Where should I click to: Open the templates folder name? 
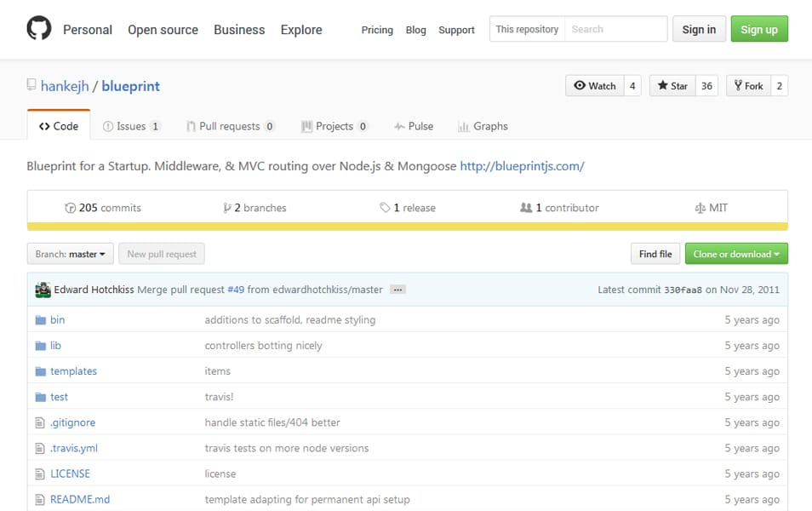73,371
